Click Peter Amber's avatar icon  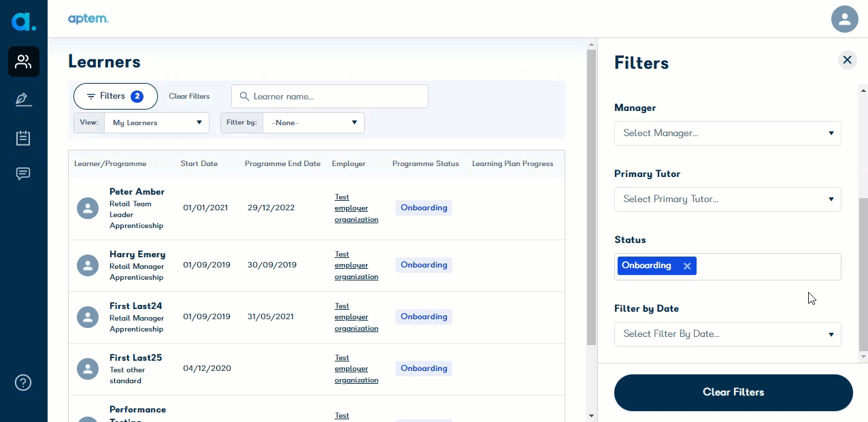pos(88,209)
